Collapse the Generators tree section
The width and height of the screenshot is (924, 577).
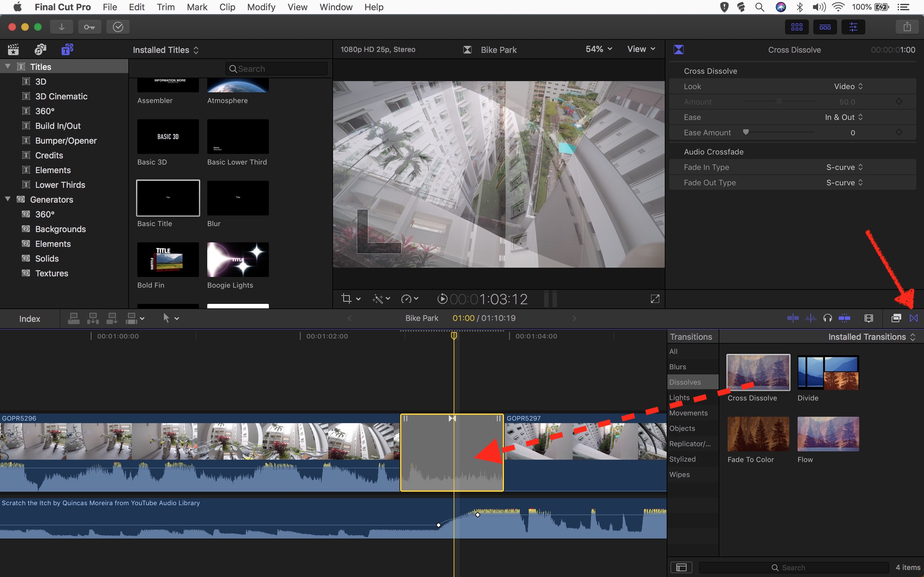click(8, 199)
